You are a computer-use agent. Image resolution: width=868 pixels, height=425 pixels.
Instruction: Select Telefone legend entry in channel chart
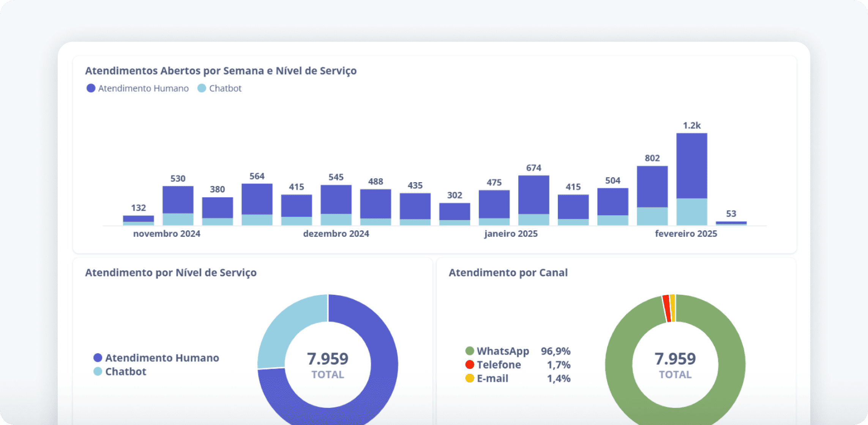coord(493,365)
